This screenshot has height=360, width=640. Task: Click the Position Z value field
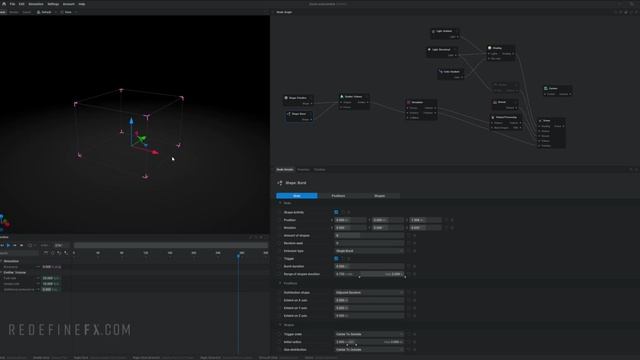point(425,220)
